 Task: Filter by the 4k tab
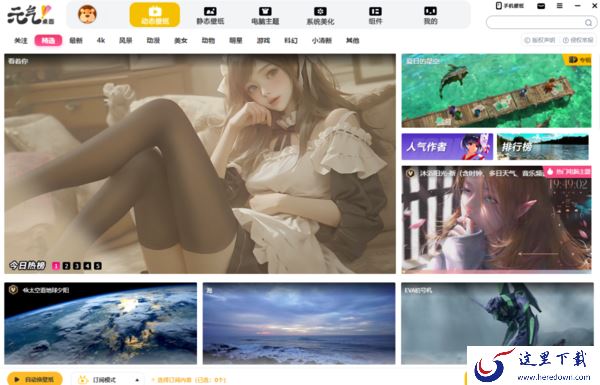click(x=101, y=40)
